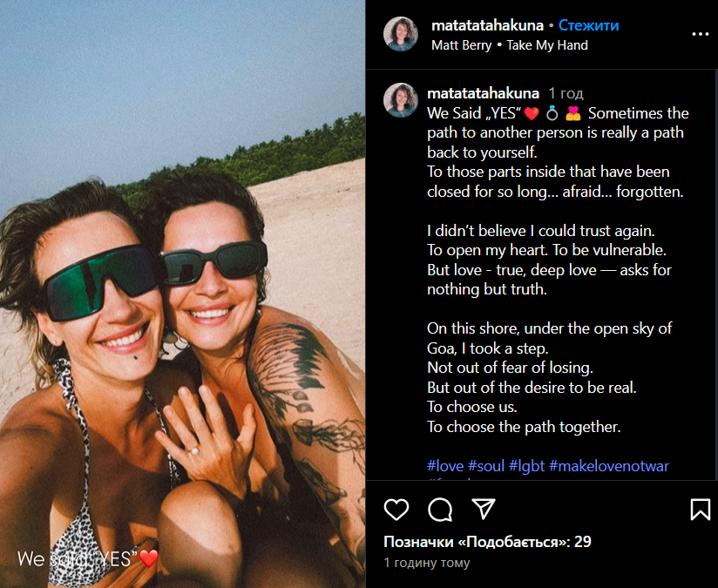
Task: View the list of 29 likes
Action: click(x=487, y=542)
